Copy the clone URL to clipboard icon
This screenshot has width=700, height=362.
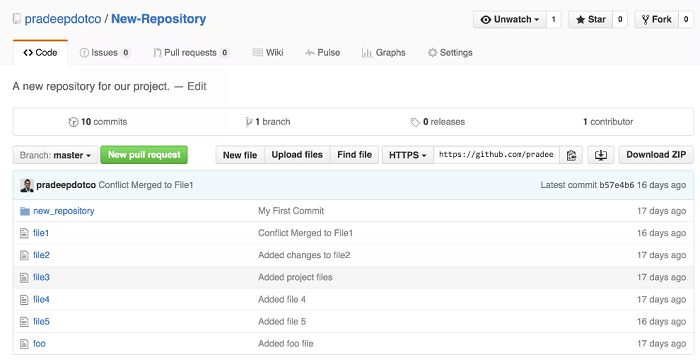571,155
